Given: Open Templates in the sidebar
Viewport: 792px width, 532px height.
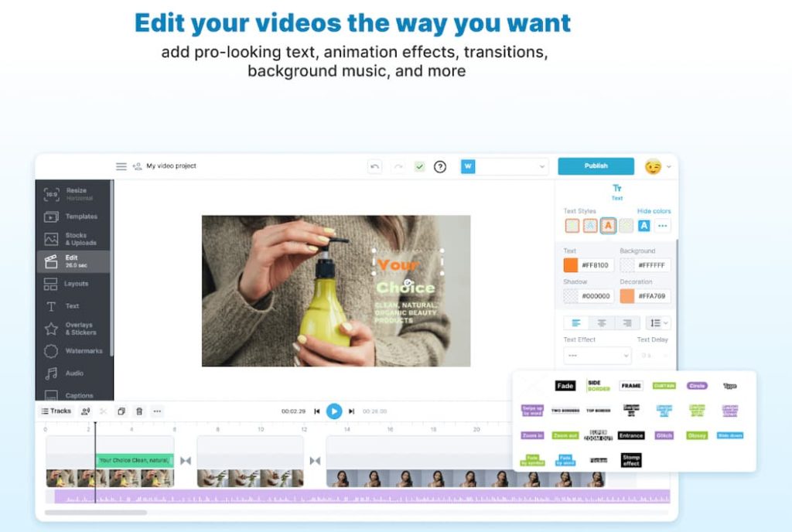Looking at the screenshot, I should tap(73, 217).
